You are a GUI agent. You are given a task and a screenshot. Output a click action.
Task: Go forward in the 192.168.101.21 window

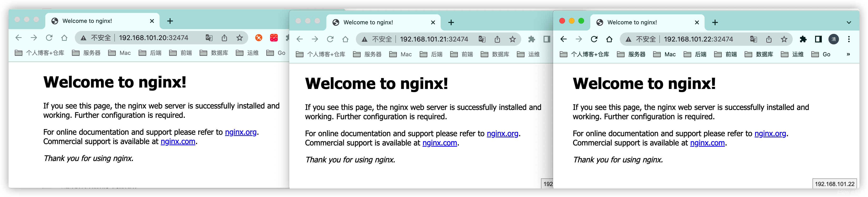point(315,39)
